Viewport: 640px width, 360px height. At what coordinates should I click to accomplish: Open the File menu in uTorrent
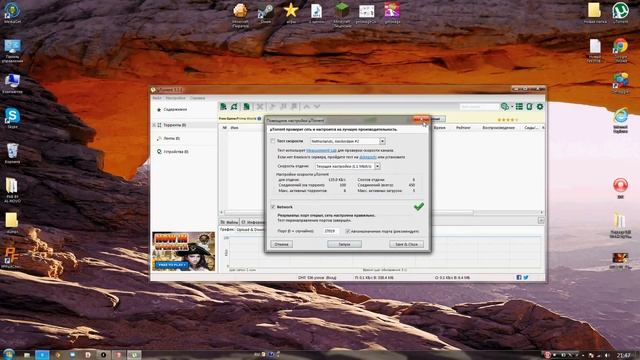tap(157, 98)
